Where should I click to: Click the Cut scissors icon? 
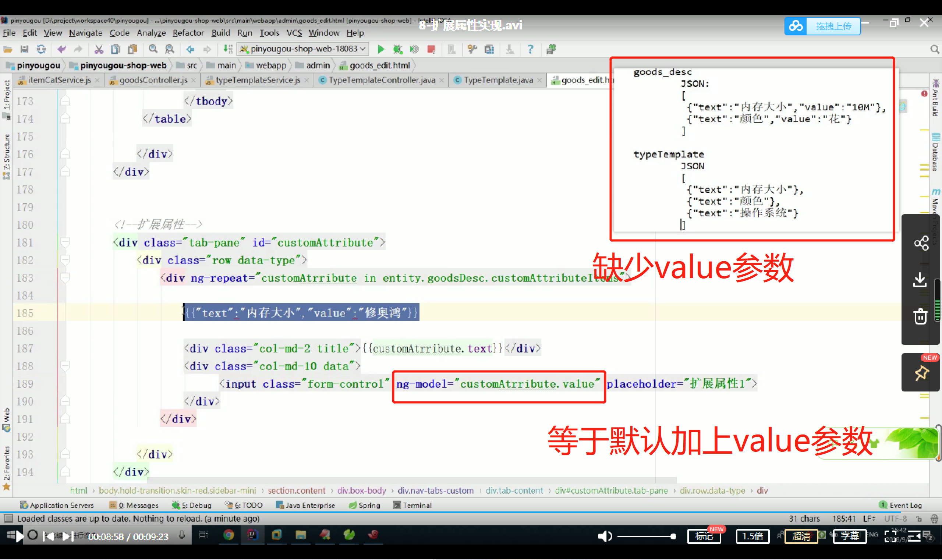pos(99,49)
